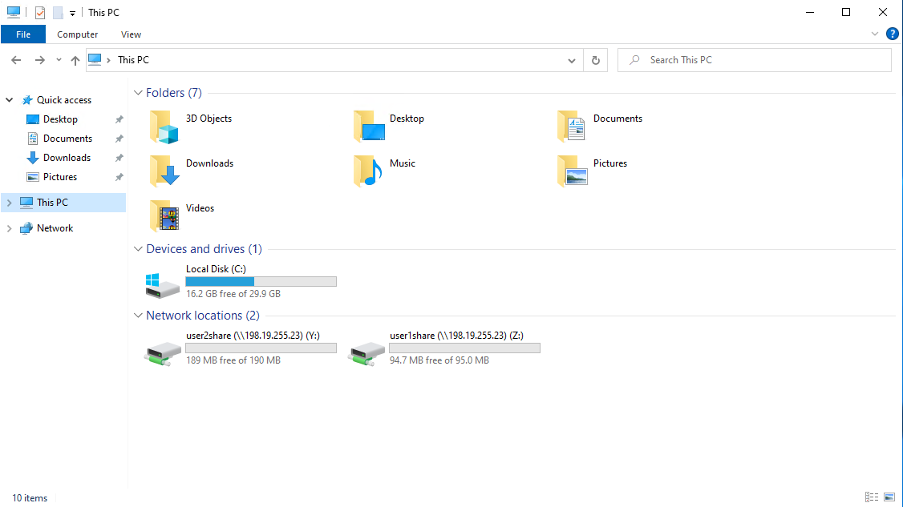Go up one level with Up arrow
The image size is (904, 508).
click(75, 60)
